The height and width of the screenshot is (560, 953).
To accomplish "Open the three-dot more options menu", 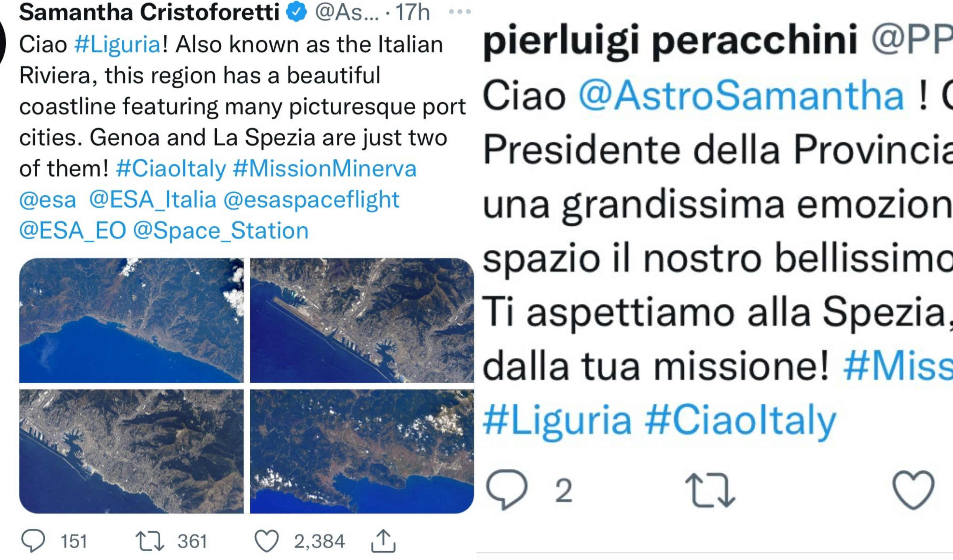I will (x=460, y=12).
